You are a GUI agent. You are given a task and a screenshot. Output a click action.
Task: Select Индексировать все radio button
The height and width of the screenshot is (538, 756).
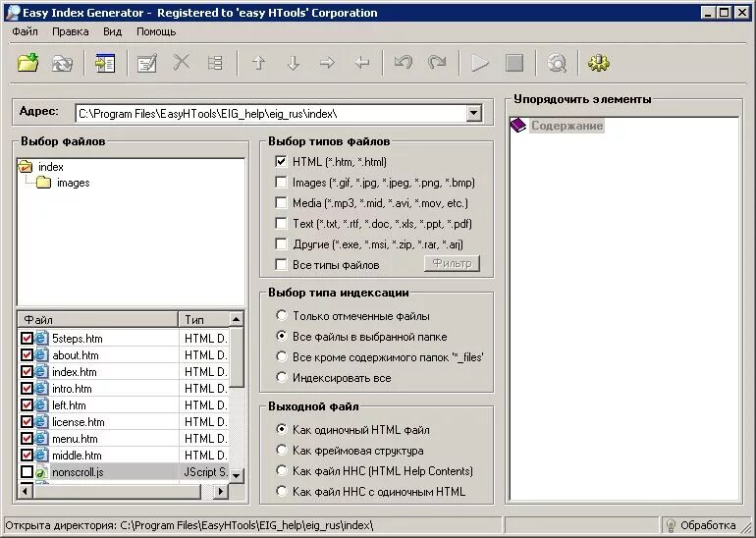click(282, 377)
